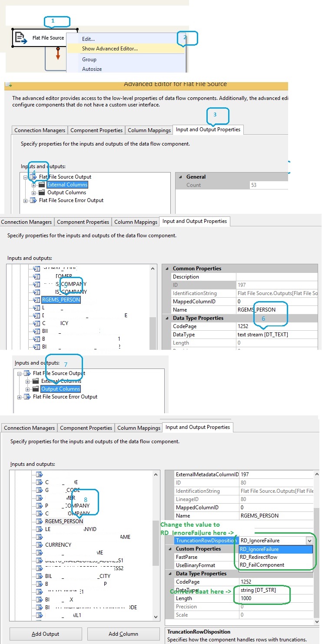Expand Flat File Source Error Output beside Count 53
This screenshot has height=644, width=322.
pyautogui.click(x=25, y=200)
